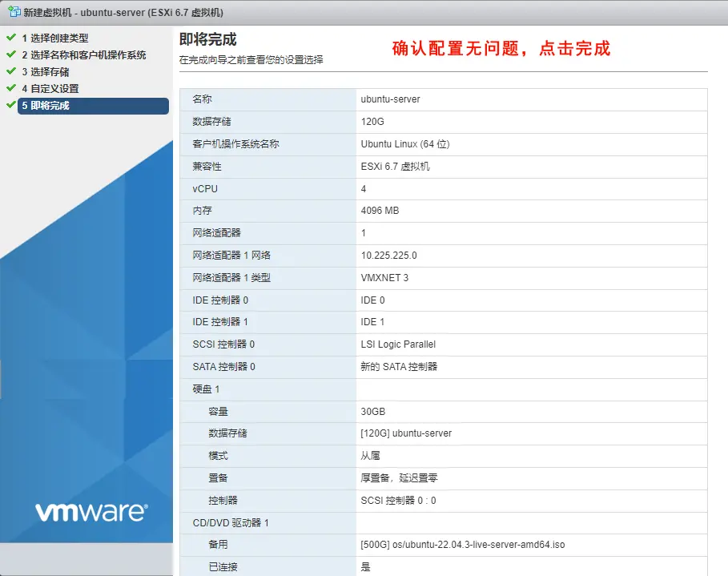Click the 网络适配器 count value 1
728x576 pixels.
[364, 232]
